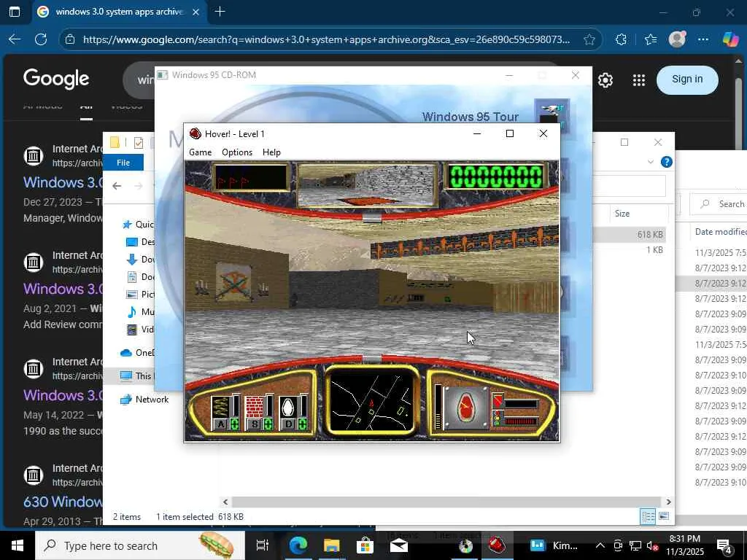Click the Hover! title bar icon
747x560 pixels.
click(195, 134)
